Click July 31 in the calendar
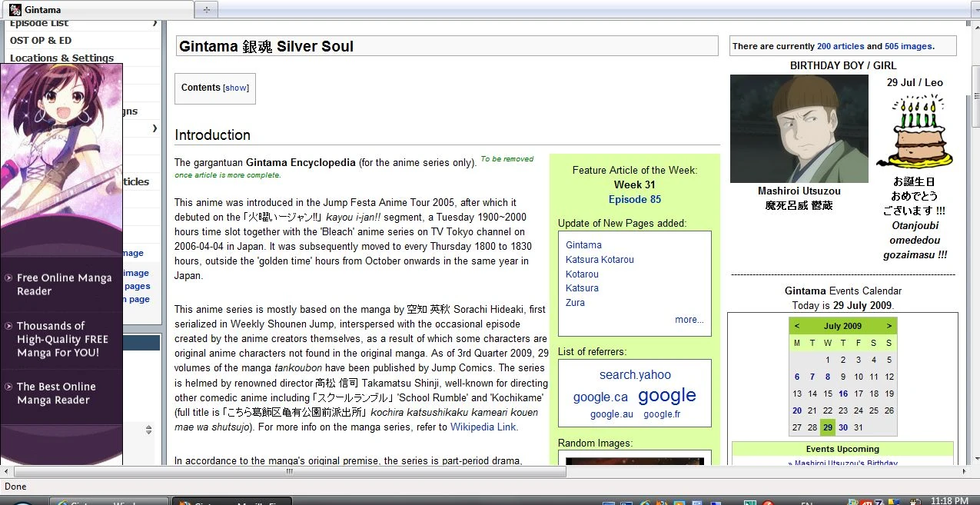This screenshot has width=980, height=505. tap(859, 427)
